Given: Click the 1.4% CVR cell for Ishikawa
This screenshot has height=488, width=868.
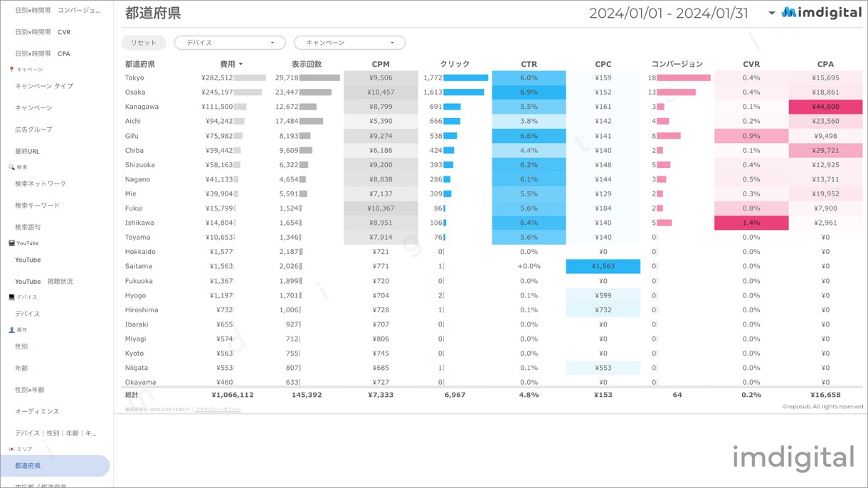Looking at the screenshot, I should pyautogui.click(x=751, y=223).
